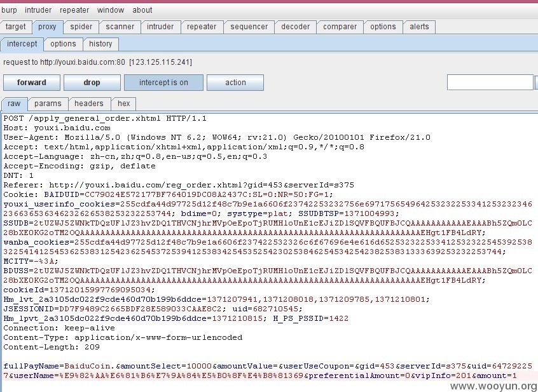The image size is (538, 392).
Task: Click the Content-Type header line
Action: pos(123,338)
